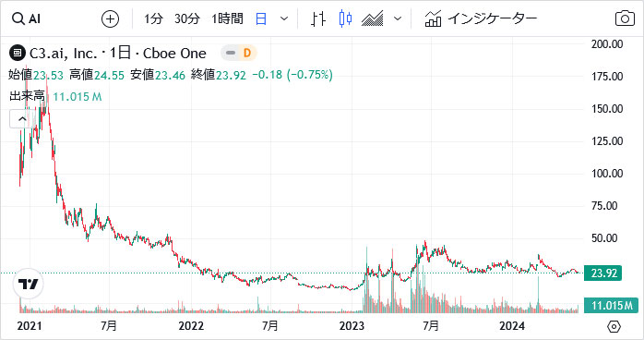The width and height of the screenshot is (644, 340).
Task: Select the 1分 interval
Action: [x=153, y=18]
